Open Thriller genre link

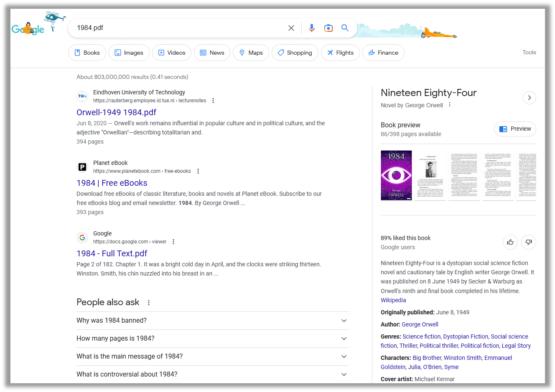pos(408,346)
